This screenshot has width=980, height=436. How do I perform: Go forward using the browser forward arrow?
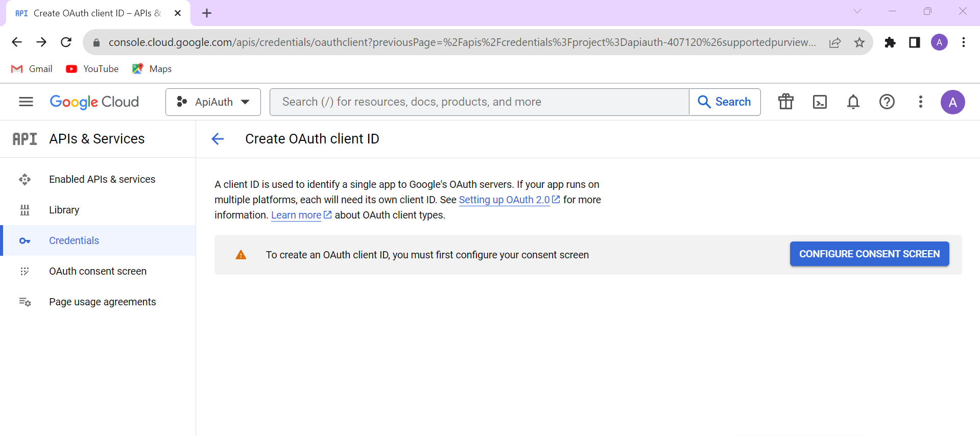point(41,42)
